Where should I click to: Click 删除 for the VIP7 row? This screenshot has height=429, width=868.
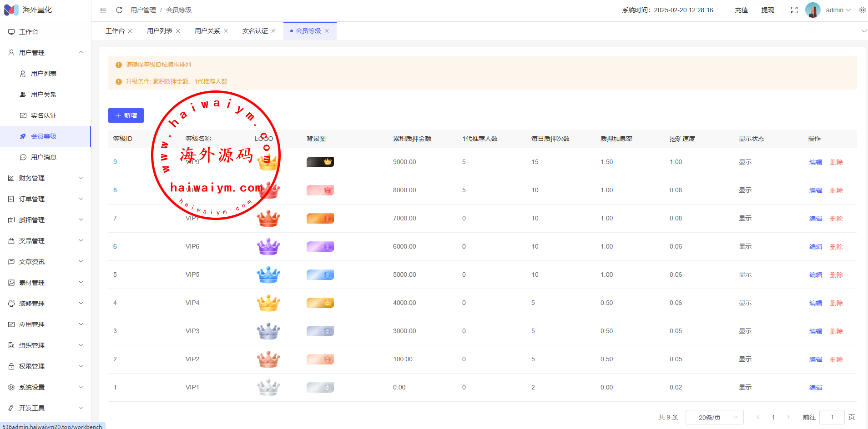click(836, 219)
